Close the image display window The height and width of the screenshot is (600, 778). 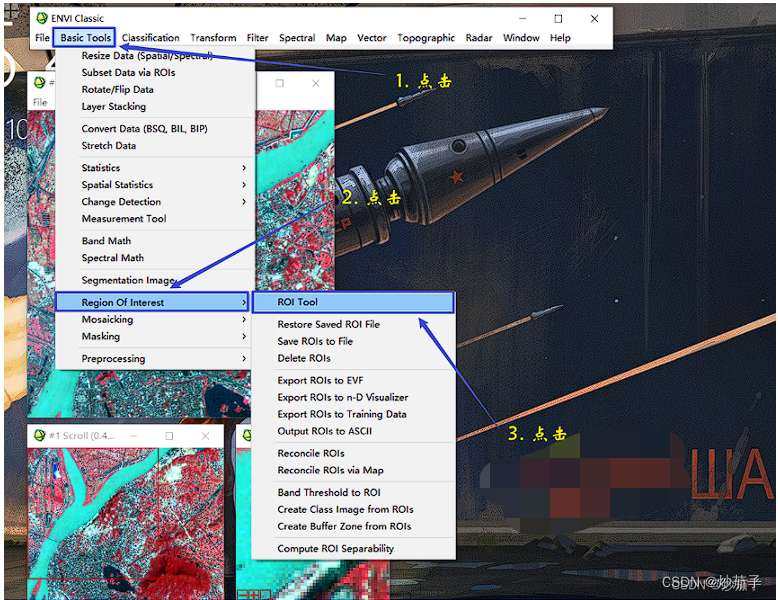[x=316, y=83]
